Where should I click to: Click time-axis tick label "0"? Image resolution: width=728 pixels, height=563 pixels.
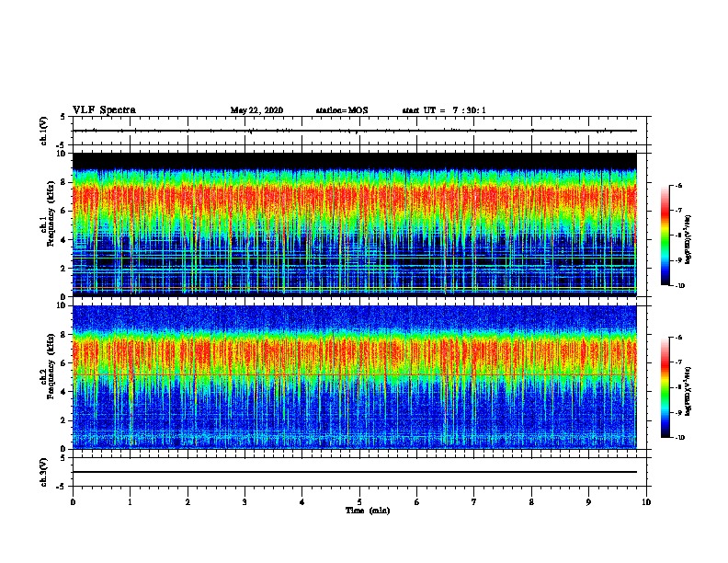click(73, 502)
